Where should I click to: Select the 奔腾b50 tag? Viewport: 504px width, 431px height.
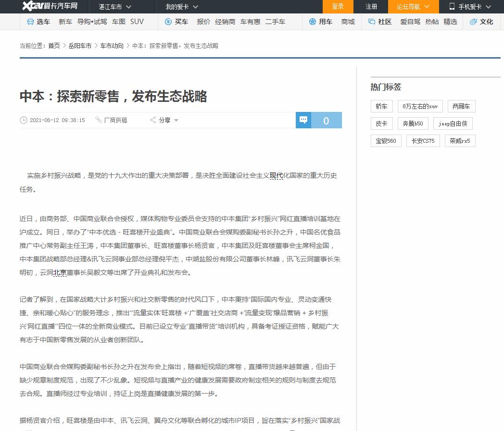point(413,123)
